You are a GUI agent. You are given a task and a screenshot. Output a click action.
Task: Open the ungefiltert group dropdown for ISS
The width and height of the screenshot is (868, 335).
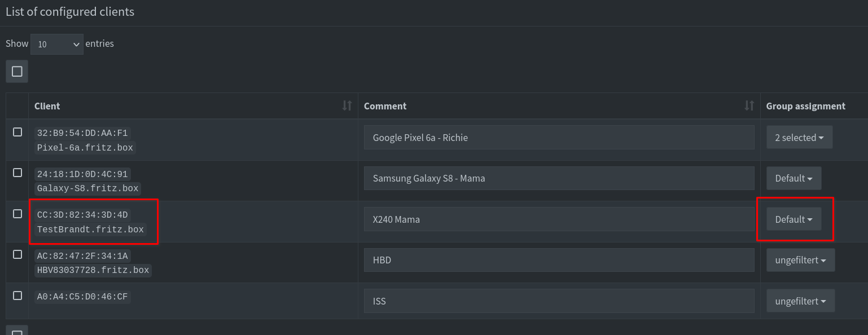[x=800, y=301]
